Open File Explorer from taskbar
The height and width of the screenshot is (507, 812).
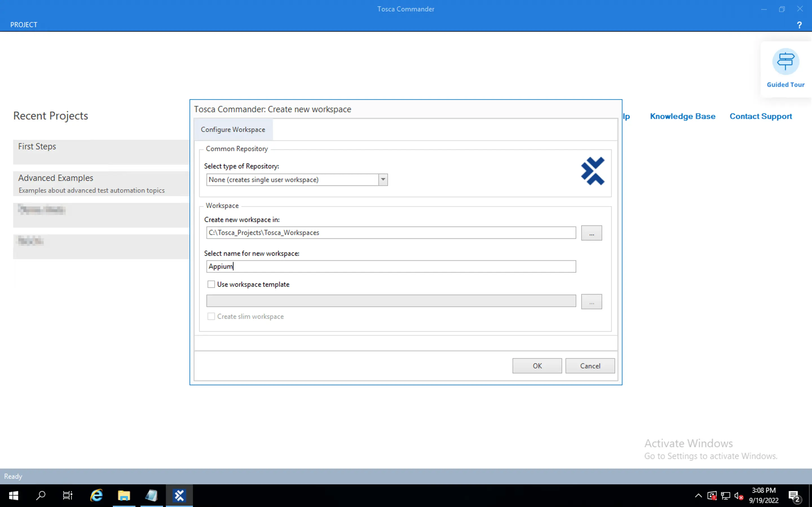124,495
